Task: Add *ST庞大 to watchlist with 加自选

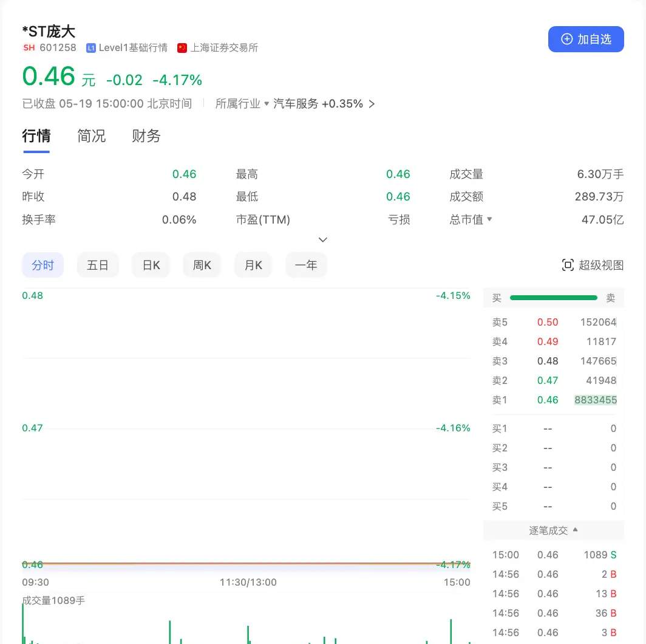Action: coord(586,39)
